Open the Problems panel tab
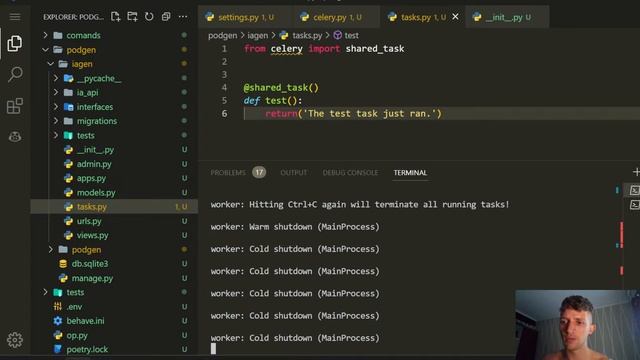Image resolution: width=640 pixels, height=360 pixels. [228, 173]
